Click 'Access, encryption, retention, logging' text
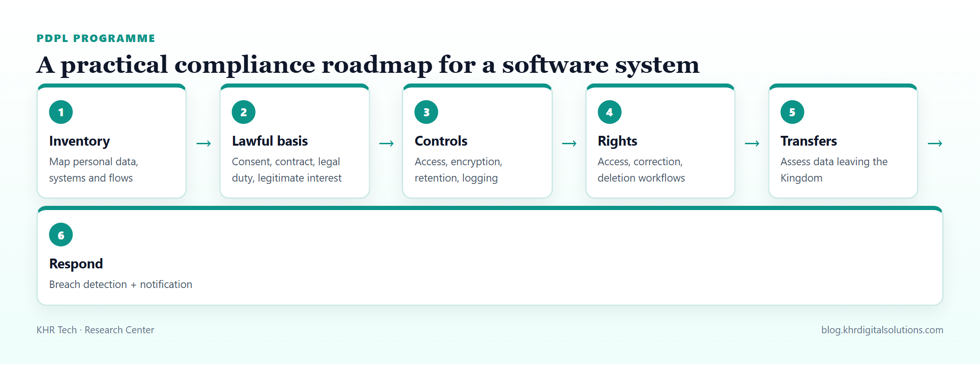 click(458, 170)
